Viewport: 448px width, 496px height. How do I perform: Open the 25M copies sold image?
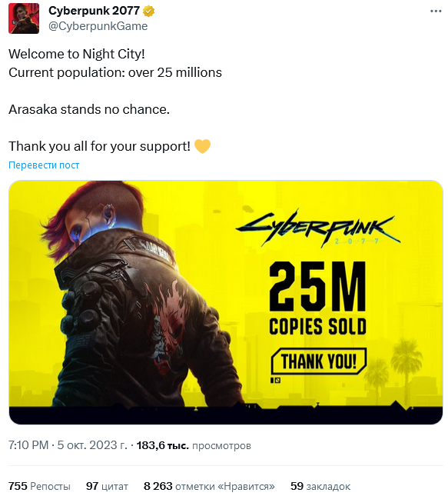pyautogui.click(x=226, y=302)
